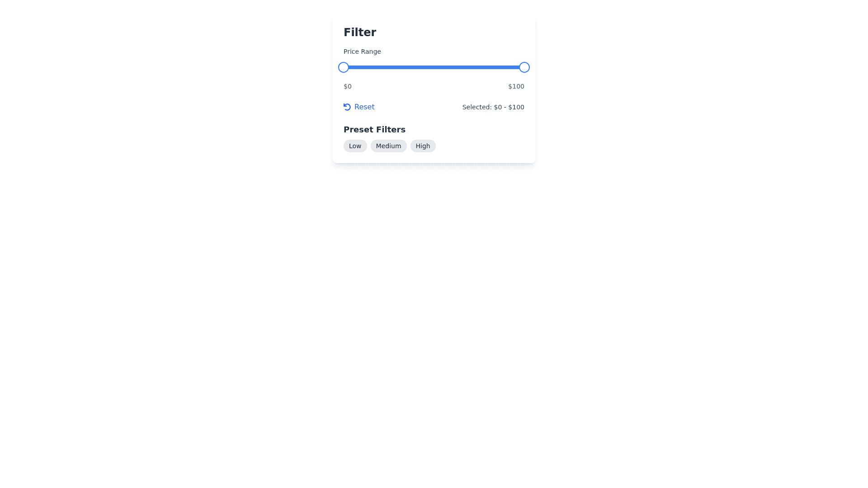Apply the Medium preset filter
The height and width of the screenshot is (488, 868).
(x=388, y=146)
